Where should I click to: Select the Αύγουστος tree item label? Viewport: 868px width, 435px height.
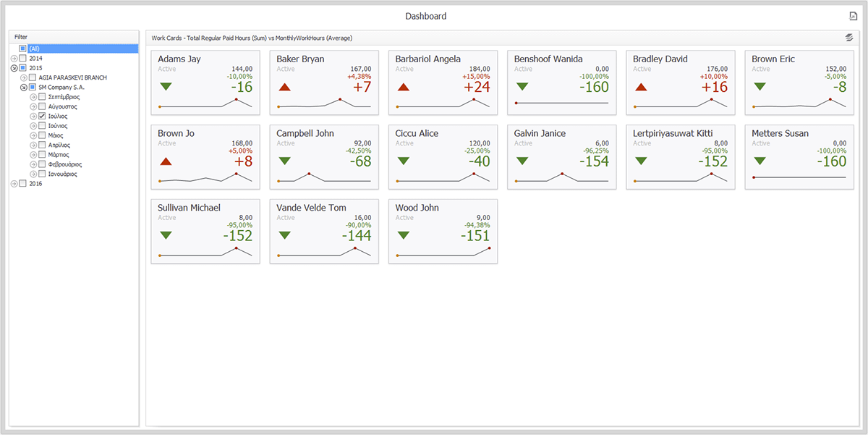pyautogui.click(x=63, y=106)
